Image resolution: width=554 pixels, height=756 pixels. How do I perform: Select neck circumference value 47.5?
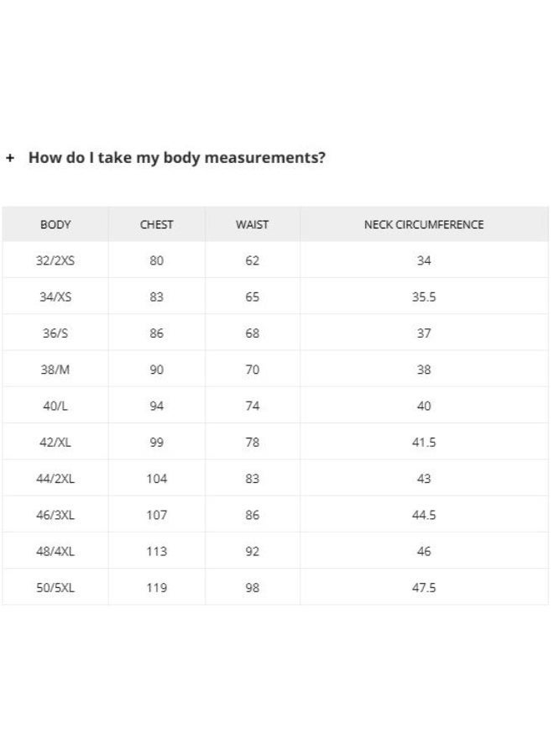click(424, 588)
